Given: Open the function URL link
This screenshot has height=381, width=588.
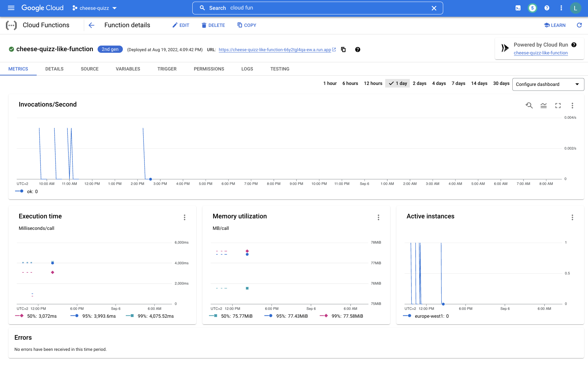Looking at the screenshot, I should click(x=277, y=50).
